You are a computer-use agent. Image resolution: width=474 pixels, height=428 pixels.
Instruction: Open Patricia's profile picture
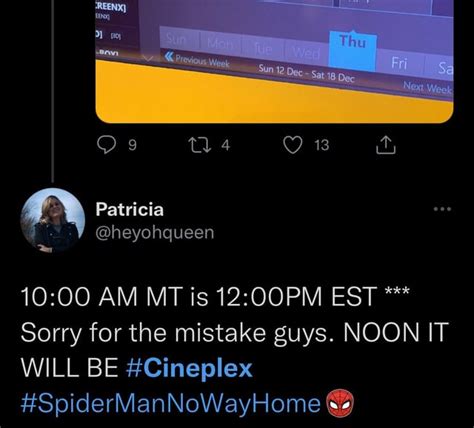coord(53,220)
